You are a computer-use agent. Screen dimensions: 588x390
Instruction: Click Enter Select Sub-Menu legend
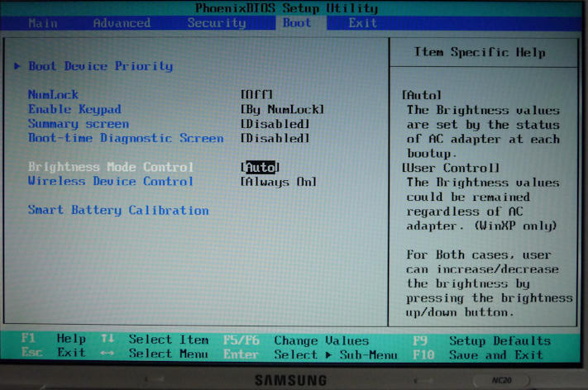click(310, 354)
